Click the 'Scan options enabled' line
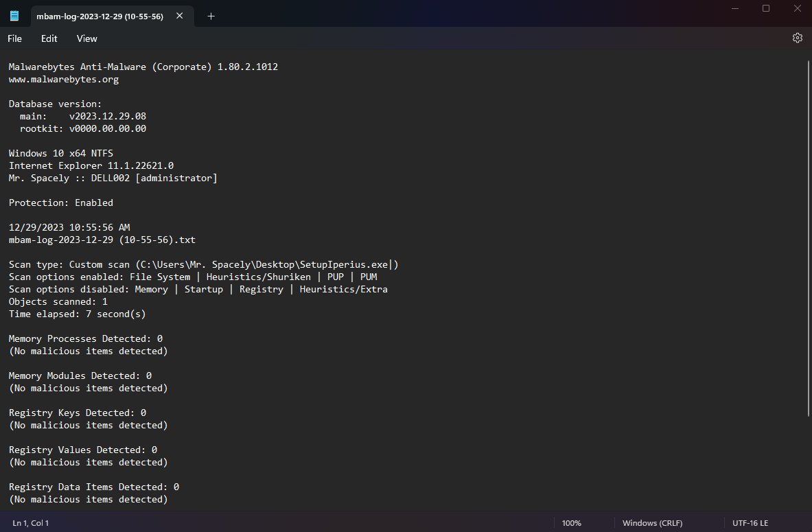The height and width of the screenshot is (532, 812). (x=193, y=277)
